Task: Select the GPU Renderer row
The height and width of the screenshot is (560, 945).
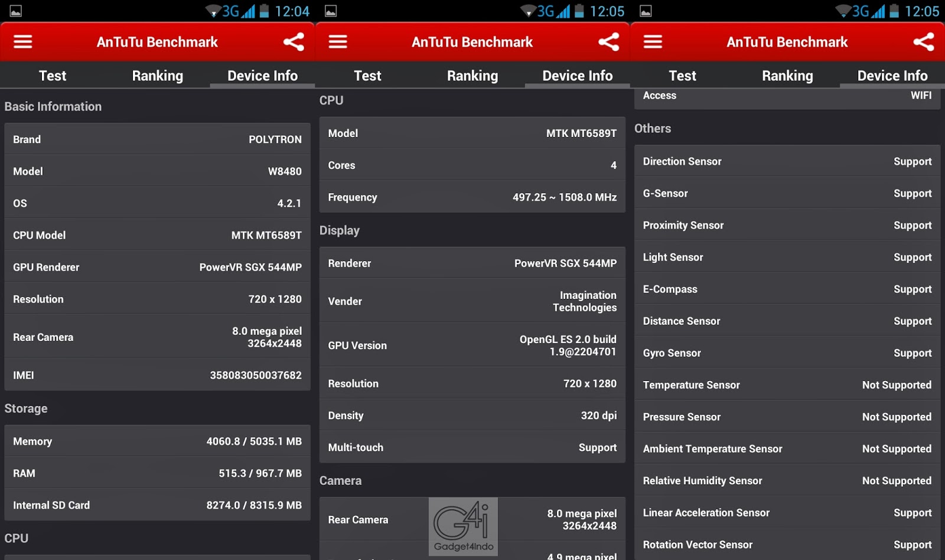Action: point(157,267)
